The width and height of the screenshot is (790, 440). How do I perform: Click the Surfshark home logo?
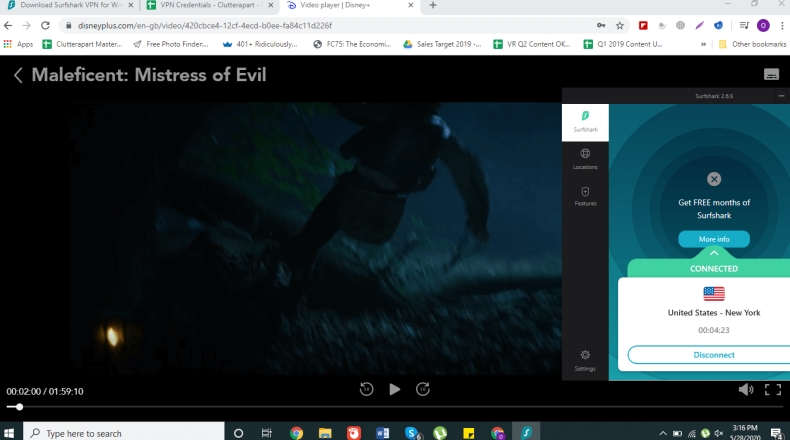pyautogui.click(x=585, y=120)
